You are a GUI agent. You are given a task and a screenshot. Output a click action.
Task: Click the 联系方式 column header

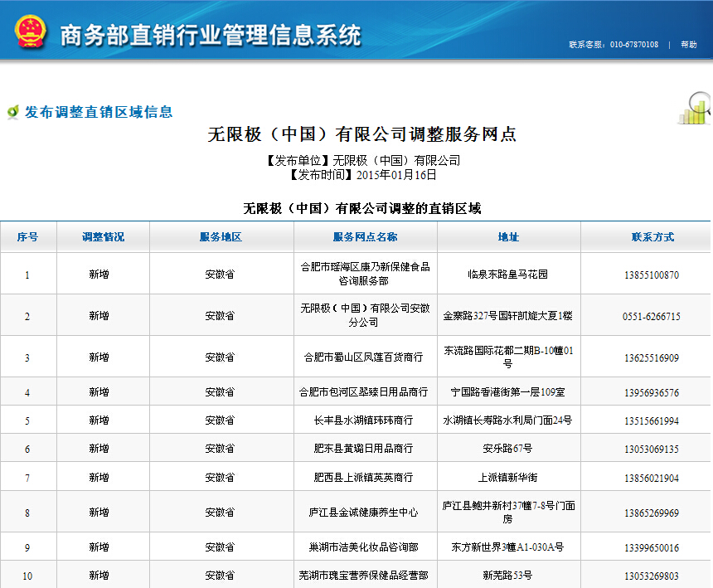tap(652, 237)
